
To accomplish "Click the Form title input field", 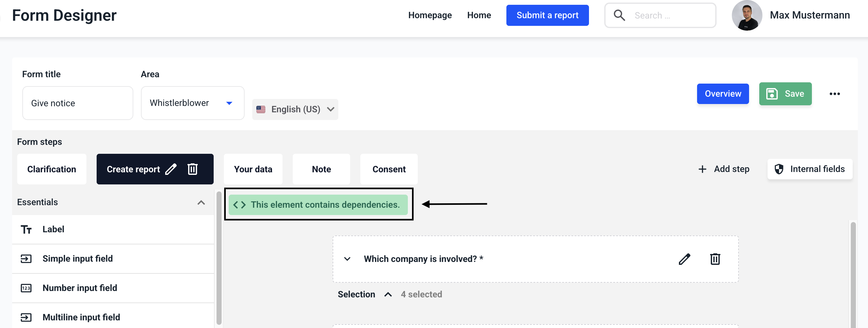I will point(77,103).
